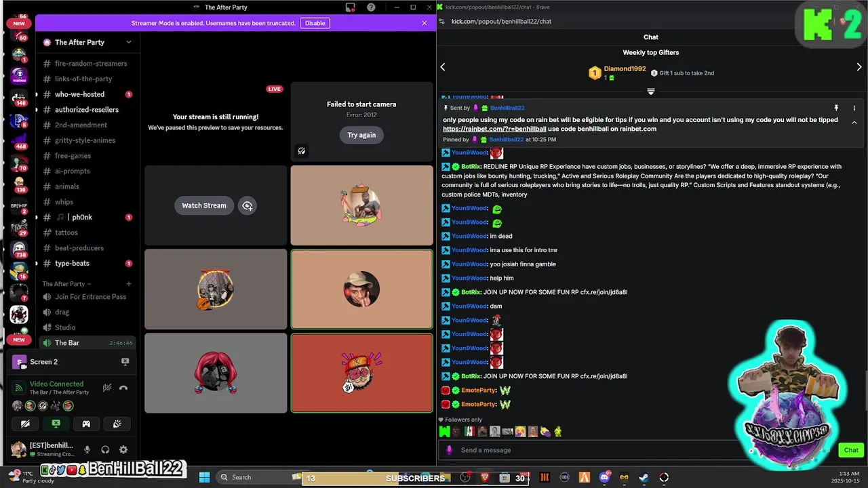Mute the Discord microphone
The height and width of the screenshot is (488, 868).
click(x=87, y=449)
